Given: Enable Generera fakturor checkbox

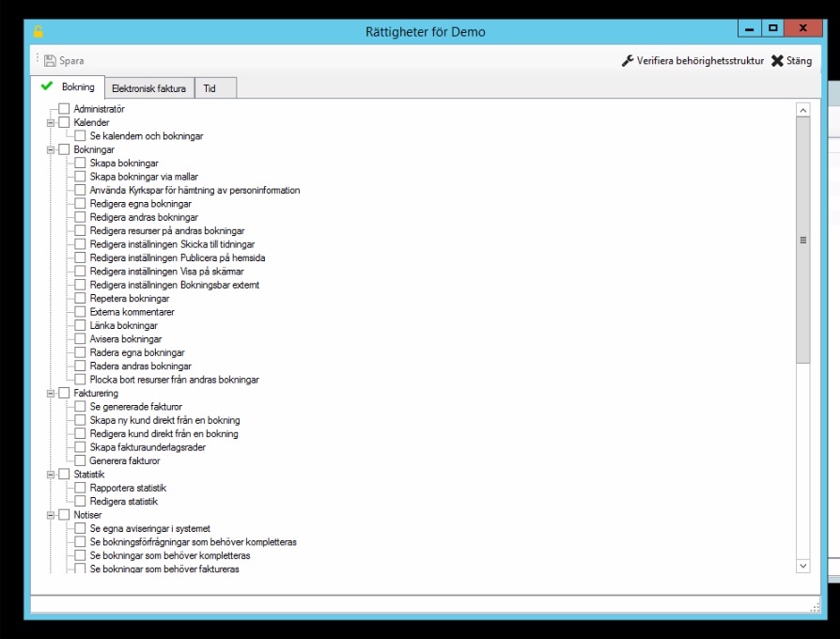Looking at the screenshot, I should click(80, 460).
